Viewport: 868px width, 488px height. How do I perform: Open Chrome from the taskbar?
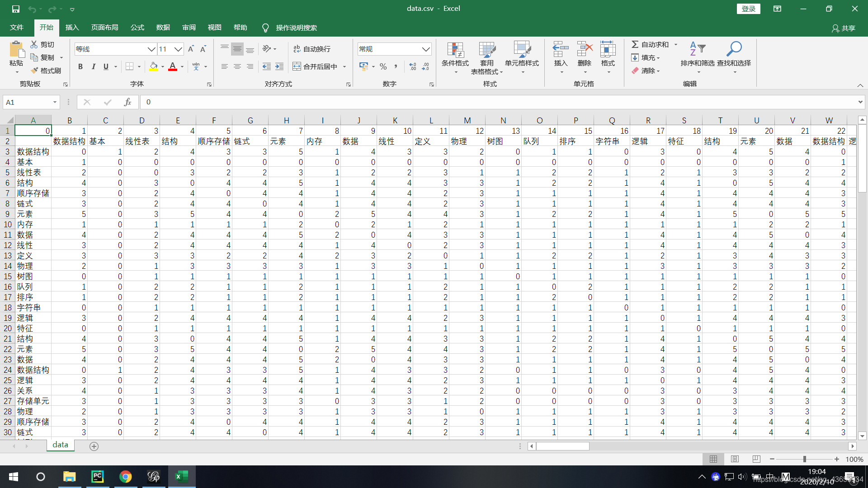click(x=125, y=476)
